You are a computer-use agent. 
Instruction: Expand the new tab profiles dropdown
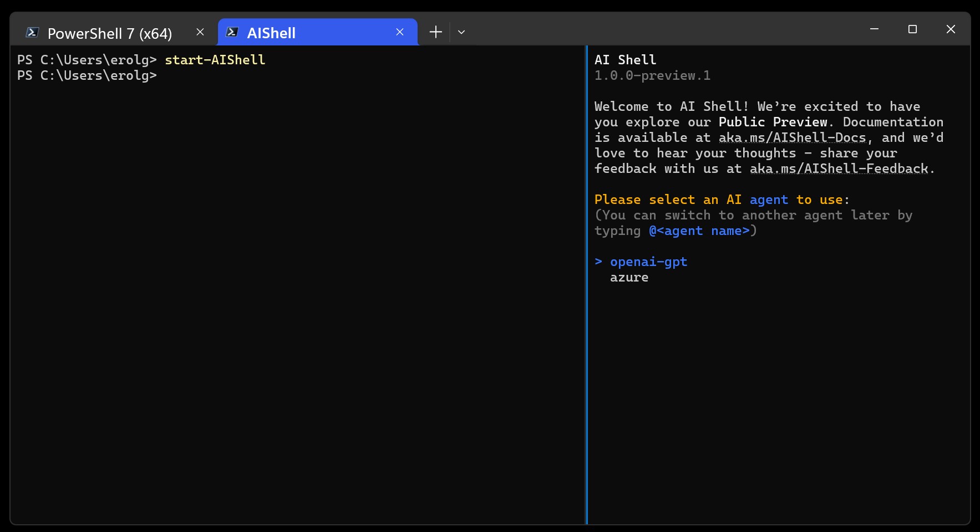tap(461, 33)
